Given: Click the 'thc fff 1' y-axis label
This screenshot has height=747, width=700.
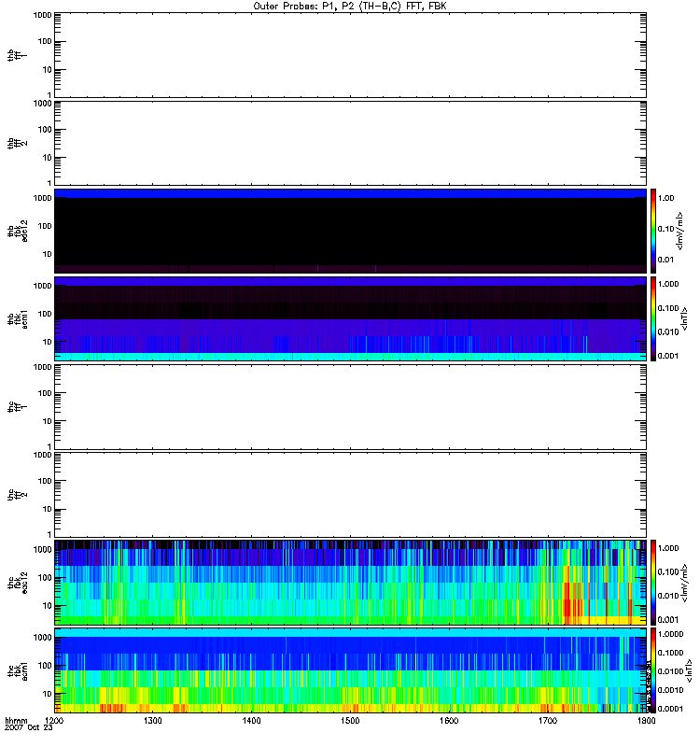Looking at the screenshot, I should point(17,407).
